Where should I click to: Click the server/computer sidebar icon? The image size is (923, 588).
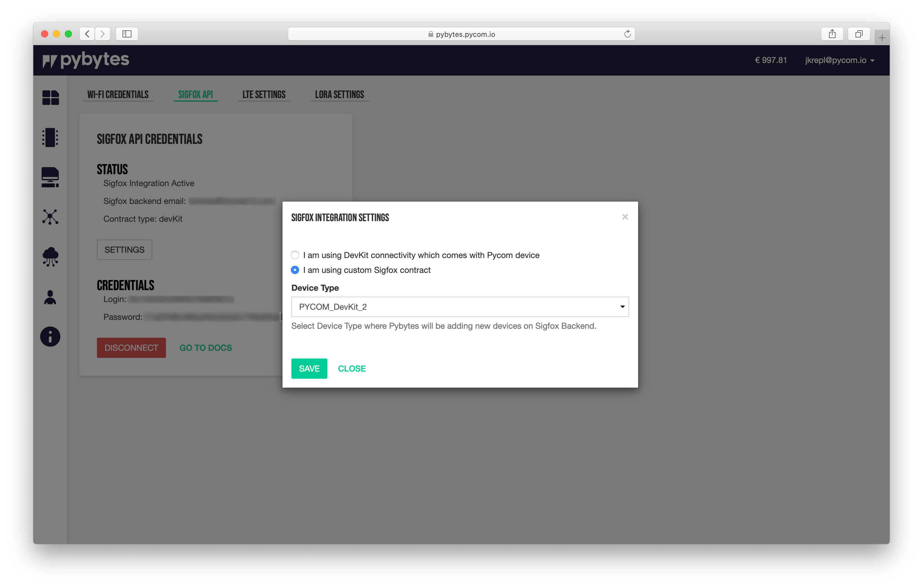[50, 177]
